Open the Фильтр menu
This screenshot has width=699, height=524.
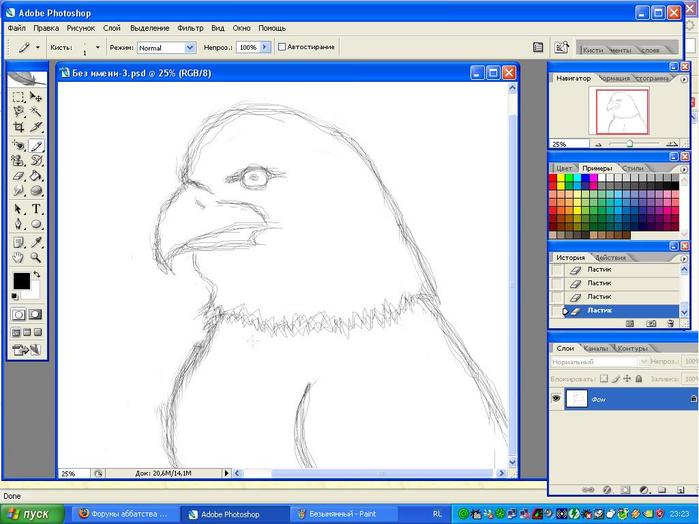(190, 28)
